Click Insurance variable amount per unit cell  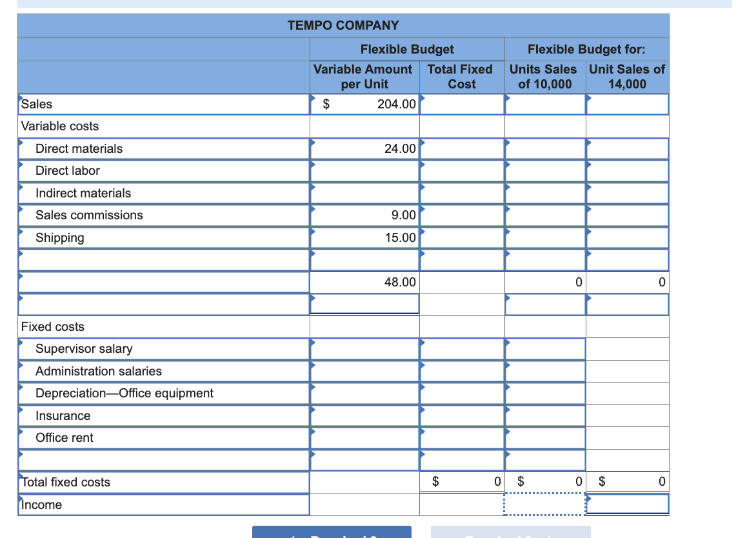pyautogui.click(x=364, y=415)
